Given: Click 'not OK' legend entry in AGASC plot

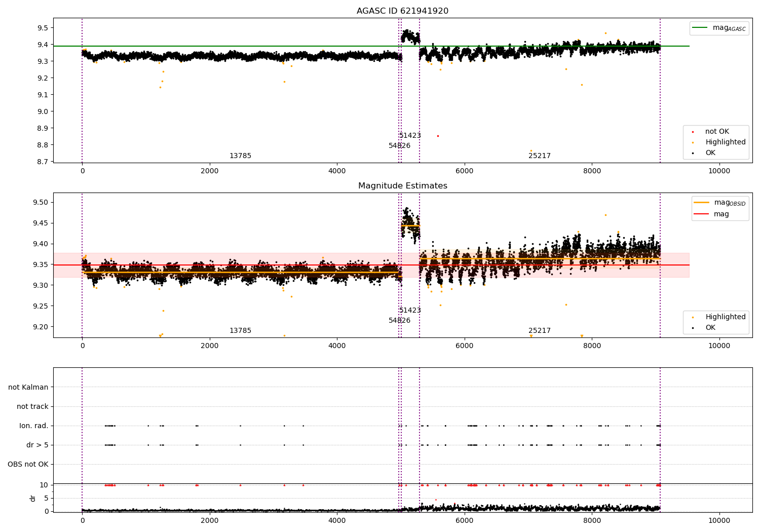Looking at the screenshot, I should tap(717, 132).
